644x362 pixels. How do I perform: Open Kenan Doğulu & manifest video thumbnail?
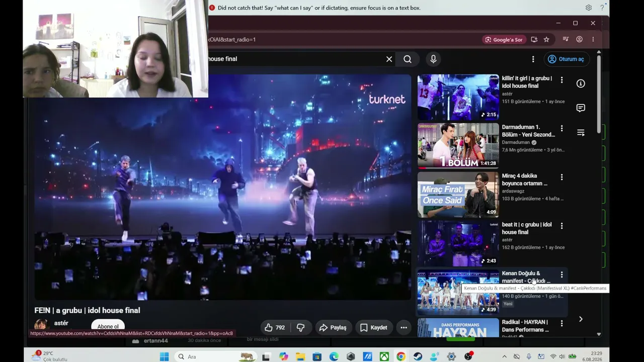tap(458, 292)
